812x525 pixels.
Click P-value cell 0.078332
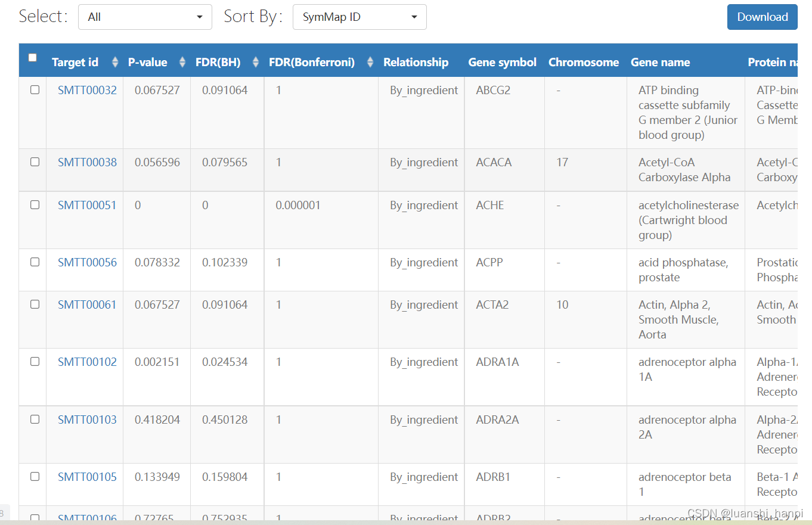click(157, 262)
